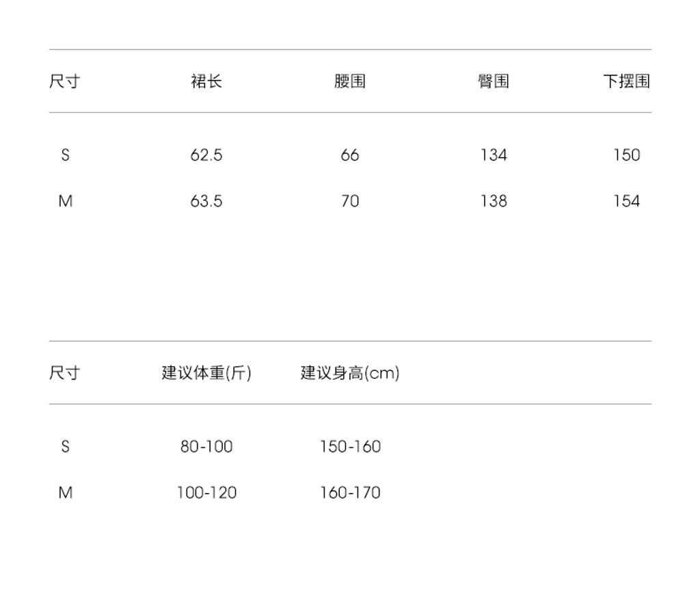Select size M row in measurements table
700x601 pixels.
(350, 201)
